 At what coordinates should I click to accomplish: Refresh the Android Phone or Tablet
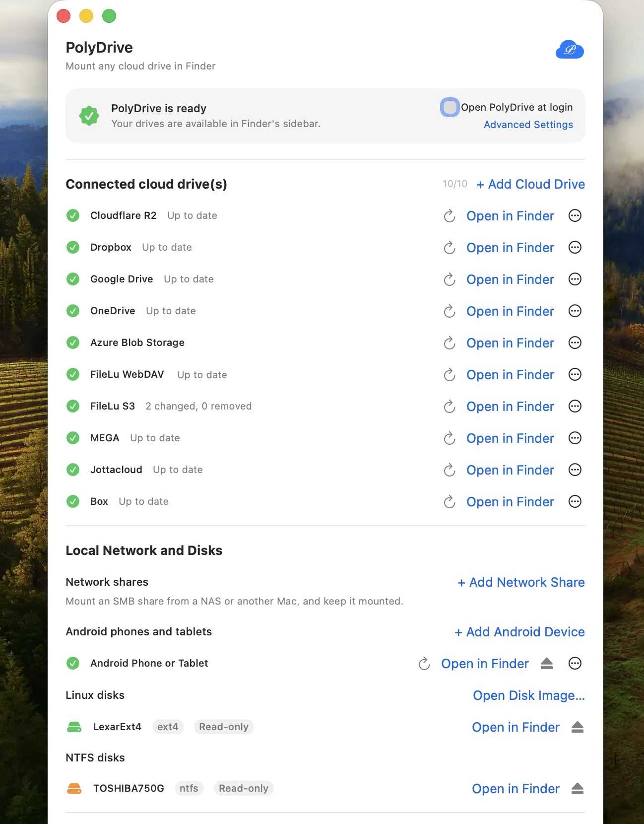(424, 664)
